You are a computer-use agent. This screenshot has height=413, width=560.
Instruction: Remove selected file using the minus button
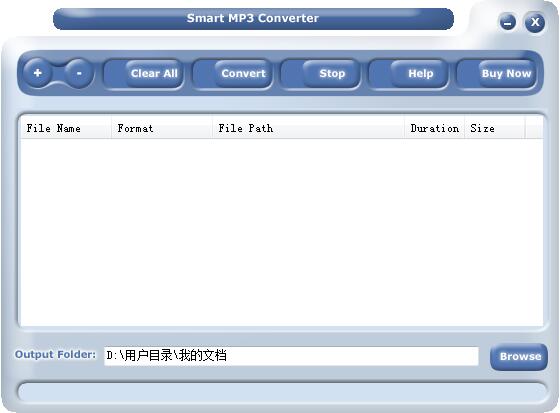coord(79,73)
